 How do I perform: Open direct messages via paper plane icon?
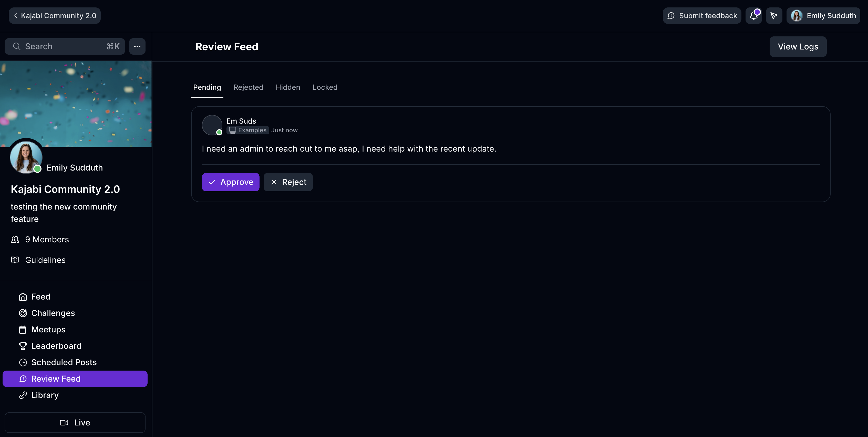point(774,15)
